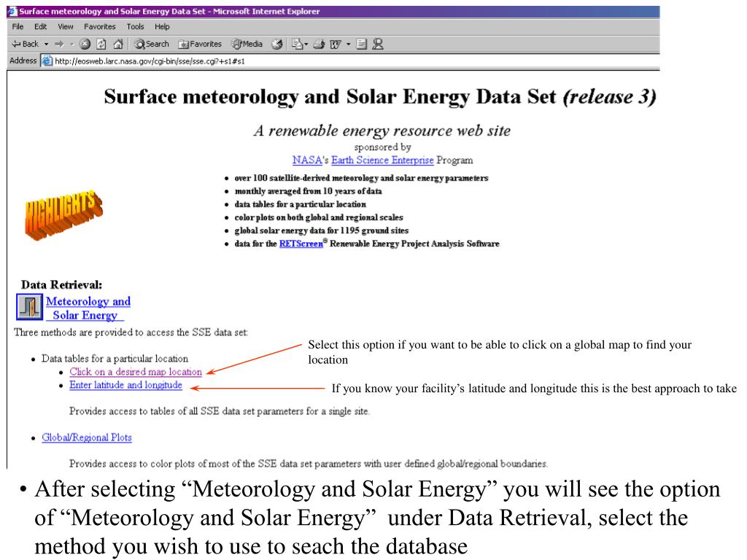Open the File menu
747x560 pixels.
(x=18, y=27)
